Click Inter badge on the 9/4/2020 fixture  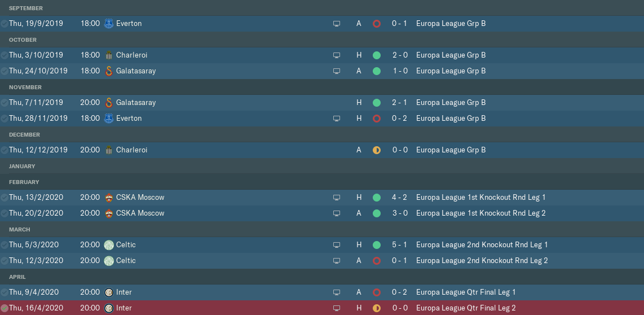(109, 292)
